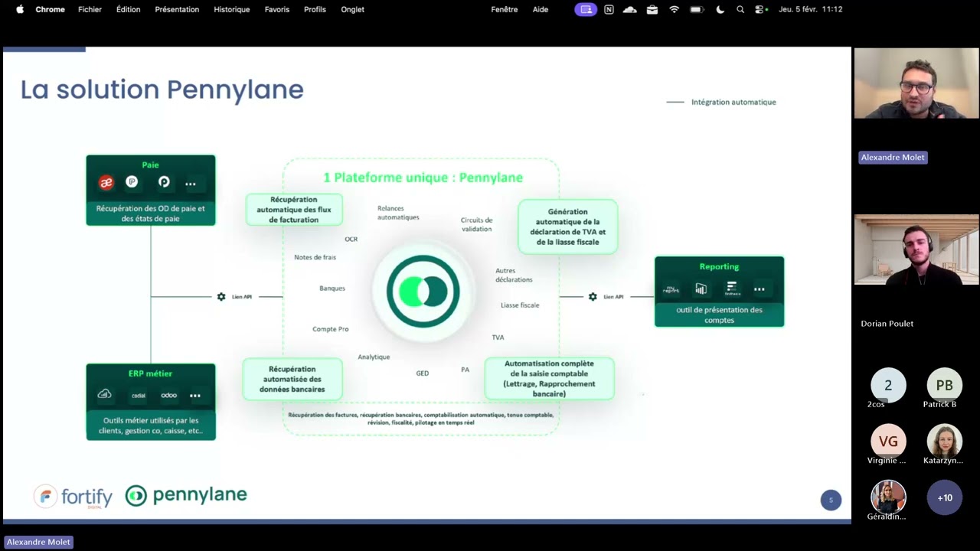This screenshot has width=980, height=551.
Task: Click Katarzyn... participant photo
Action: point(945,442)
